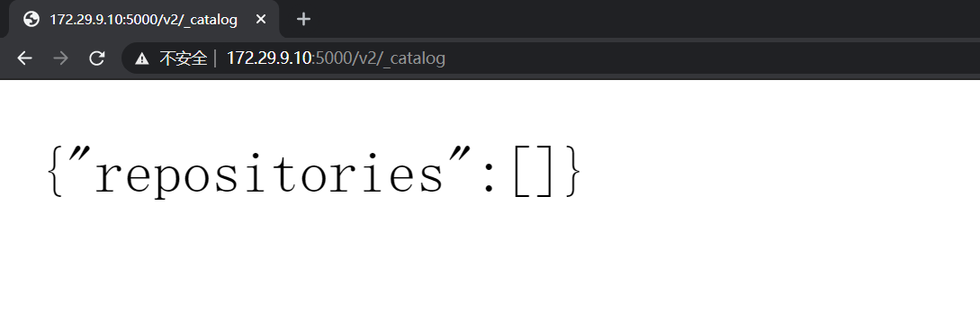Click blank white page area below the JSON
This screenshot has width=980, height=331.
[490, 269]
